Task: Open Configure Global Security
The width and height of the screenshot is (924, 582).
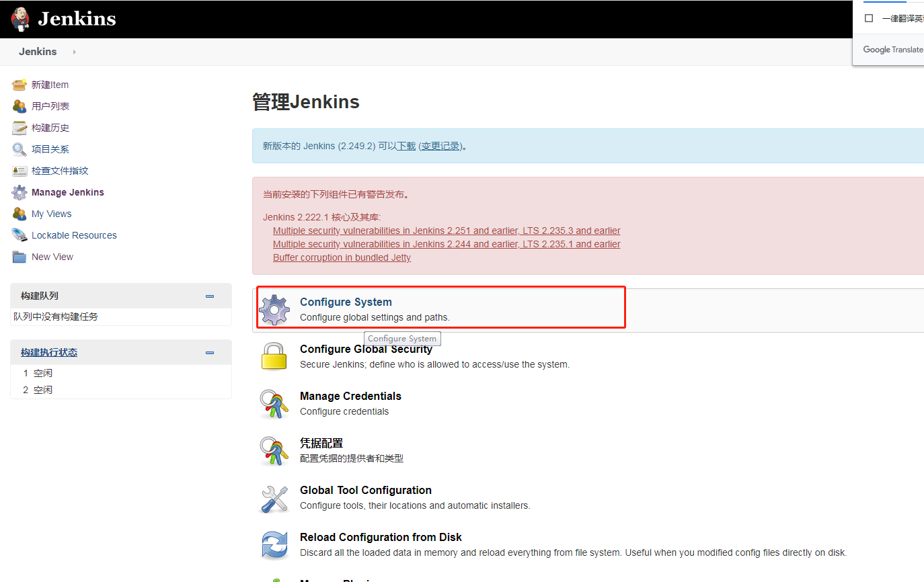Action: tap(366, 349)
